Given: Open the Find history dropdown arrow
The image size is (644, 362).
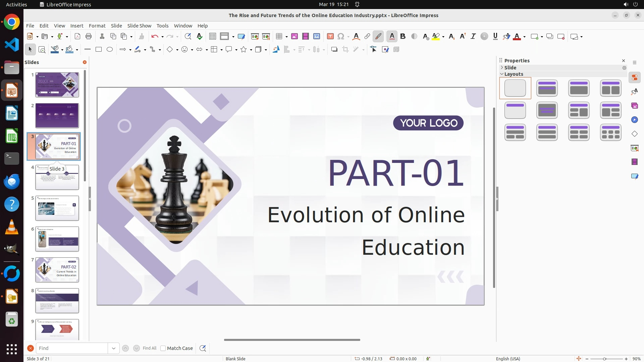Looking at the screenshot, I should (x=114, y=348).
